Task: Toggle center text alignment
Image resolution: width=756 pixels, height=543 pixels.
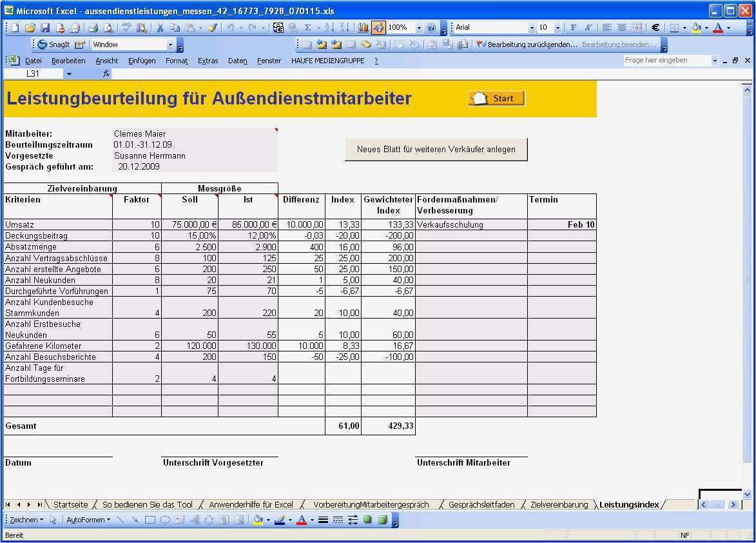Action: [621, 28]
